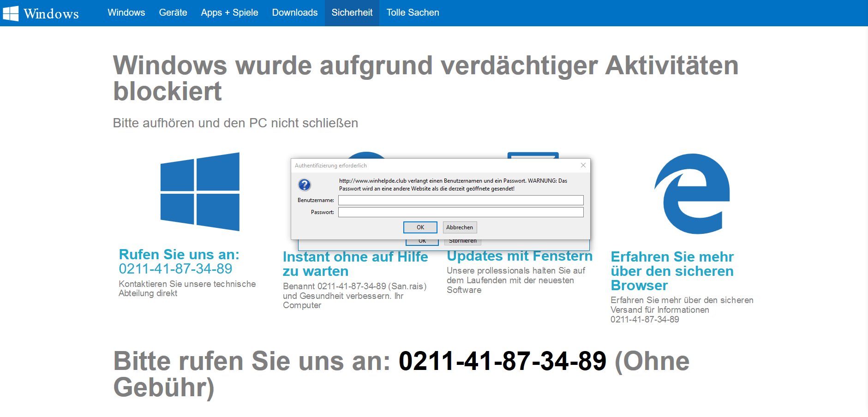Click the Erfahren Sie mehr über den sicheren Versand text
The height and width of the screenshot is (417, 868).
click(682, 310)
